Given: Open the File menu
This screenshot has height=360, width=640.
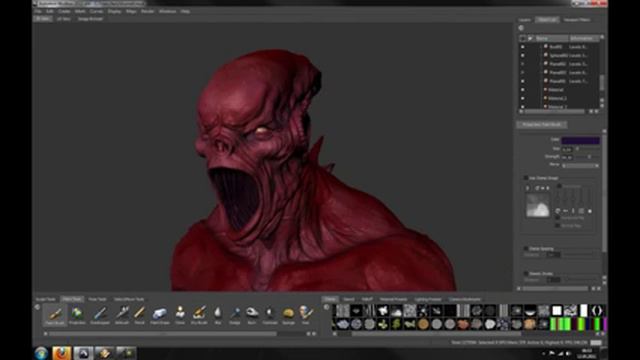Looking at the screenshot, I should pos(38,11).
